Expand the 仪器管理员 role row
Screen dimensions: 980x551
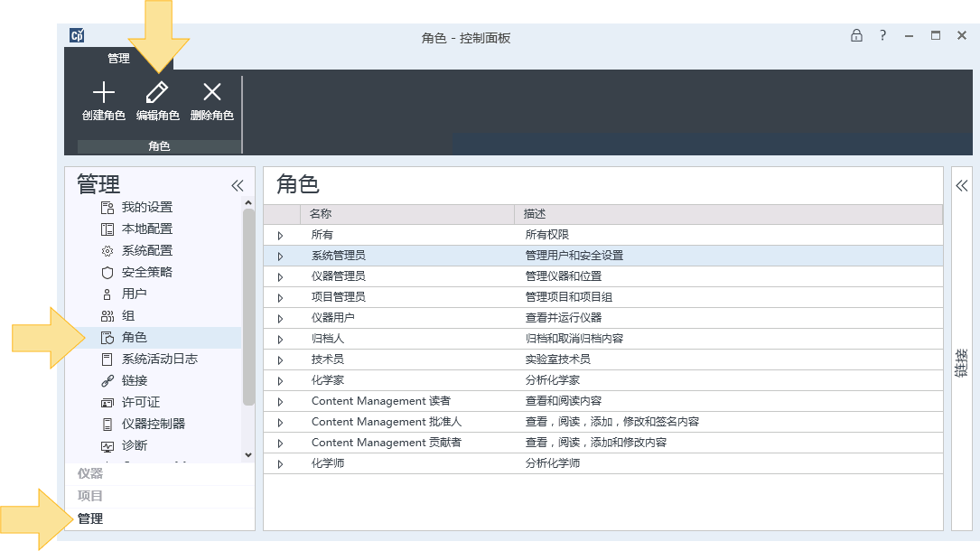pos(280,276)
